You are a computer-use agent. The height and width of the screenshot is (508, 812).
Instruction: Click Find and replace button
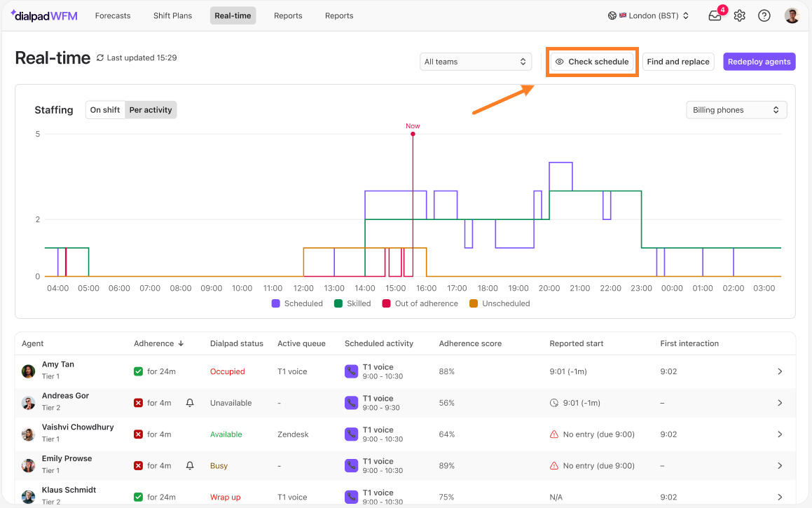click(x=678, y=62)
